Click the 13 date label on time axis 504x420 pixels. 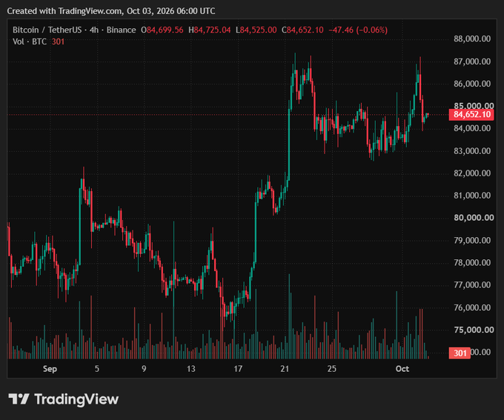191,369
